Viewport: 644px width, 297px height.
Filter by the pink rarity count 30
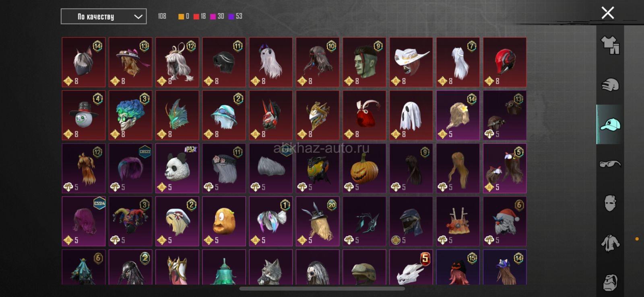click(217, 16)
